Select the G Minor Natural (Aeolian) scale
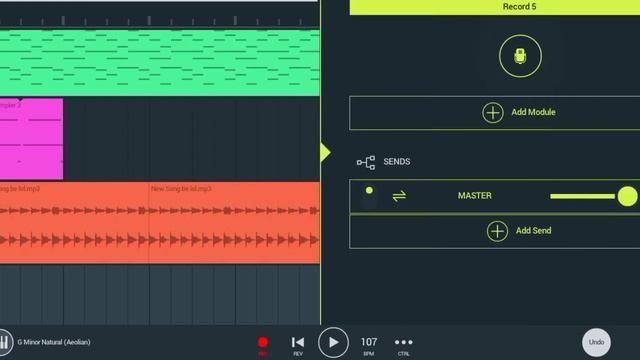This screenshot has height=360, width=640. click(54, 342)
